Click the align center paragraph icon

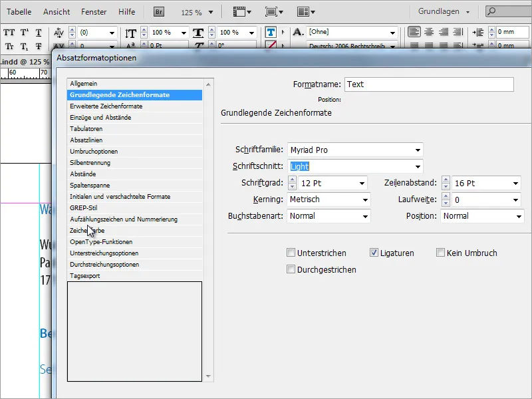[x=429, y=32]
